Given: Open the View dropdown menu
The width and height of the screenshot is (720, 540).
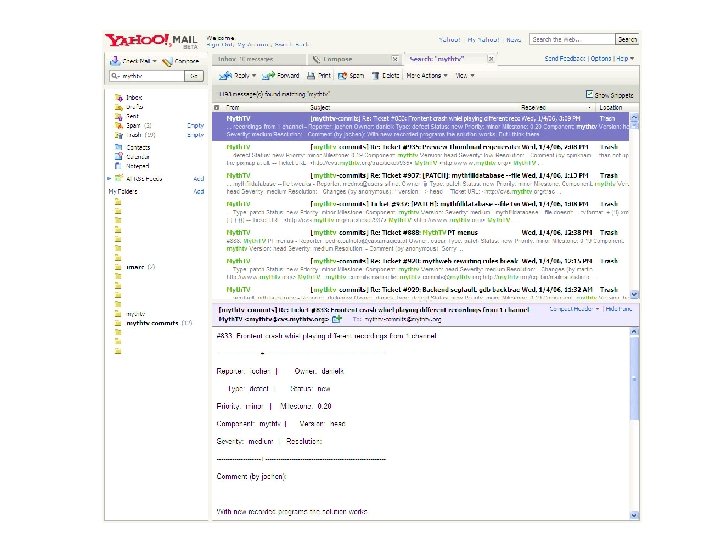Looking at the screenshot, I should coord(465,76).
